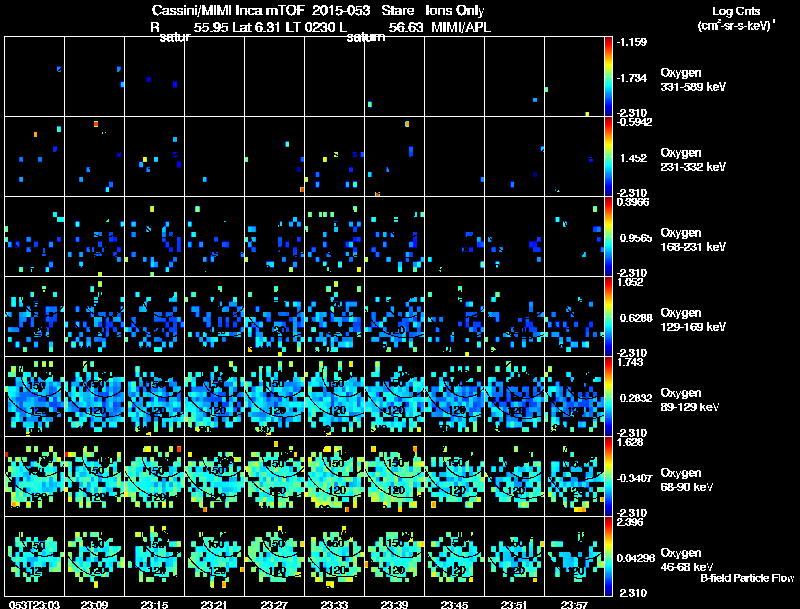Select the 23:57 panel in 331-589 keV row
The width and height of the screenshot is (800, 609).
[574, 77]
